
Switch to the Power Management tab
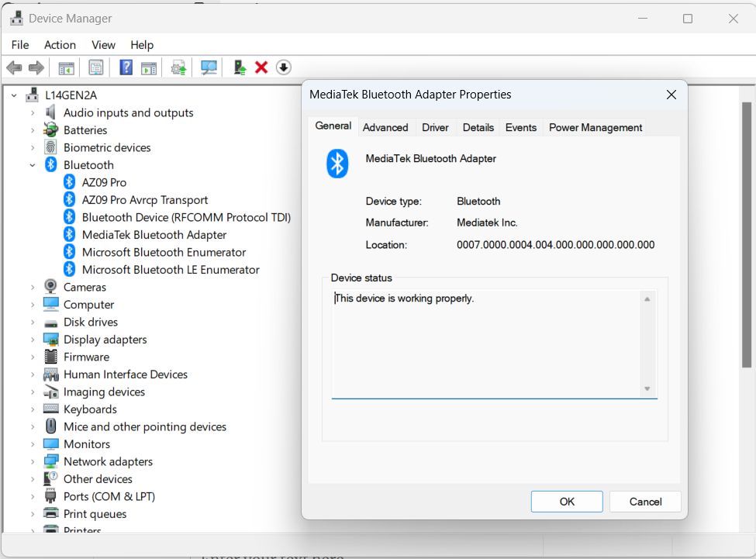tap(595, 127)
